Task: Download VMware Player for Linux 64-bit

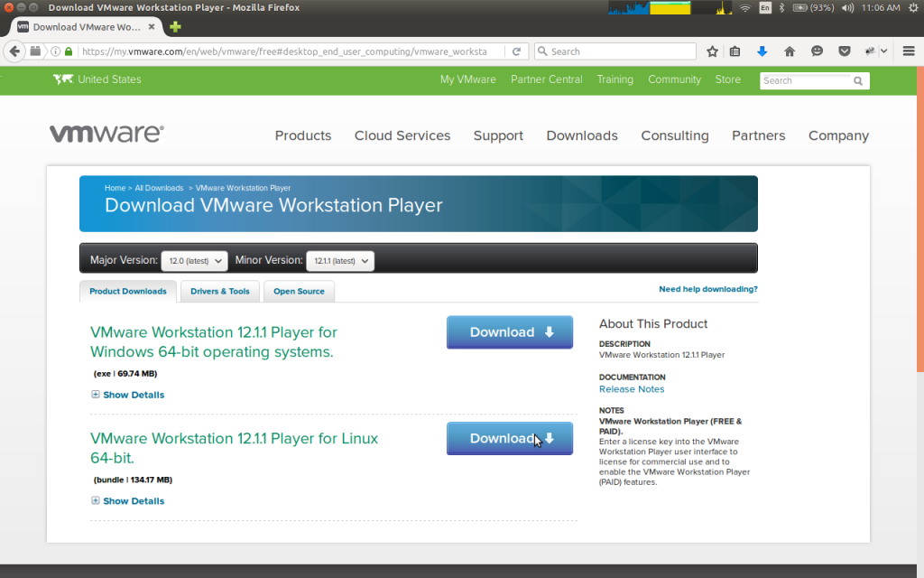Action: (510, 439)
